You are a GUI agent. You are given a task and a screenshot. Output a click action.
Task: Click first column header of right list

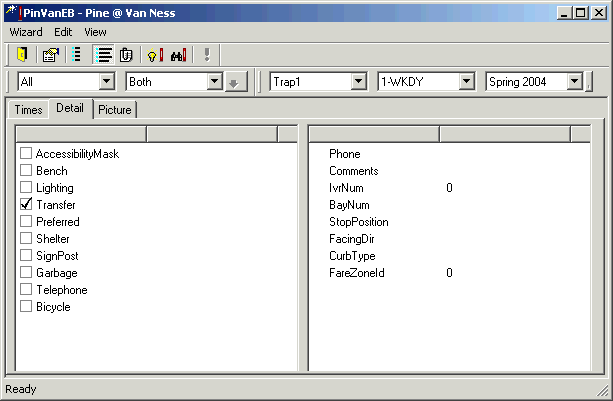[x=374, y=134]
